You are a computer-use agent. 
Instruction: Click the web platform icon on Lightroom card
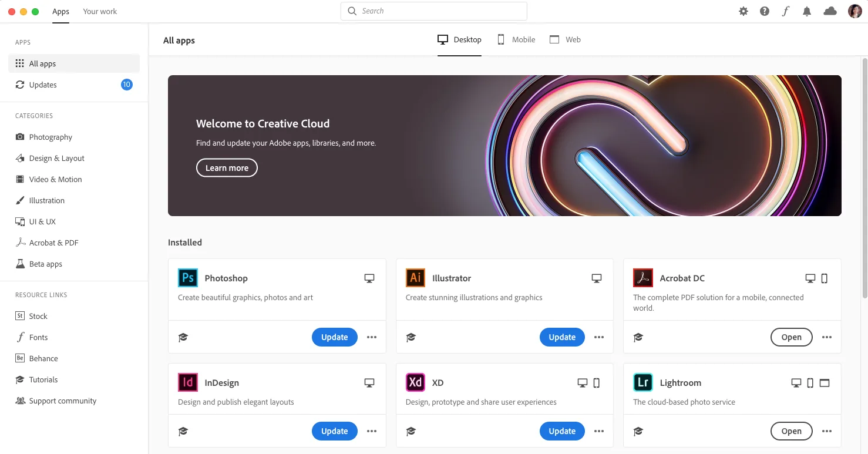point(825,383)
